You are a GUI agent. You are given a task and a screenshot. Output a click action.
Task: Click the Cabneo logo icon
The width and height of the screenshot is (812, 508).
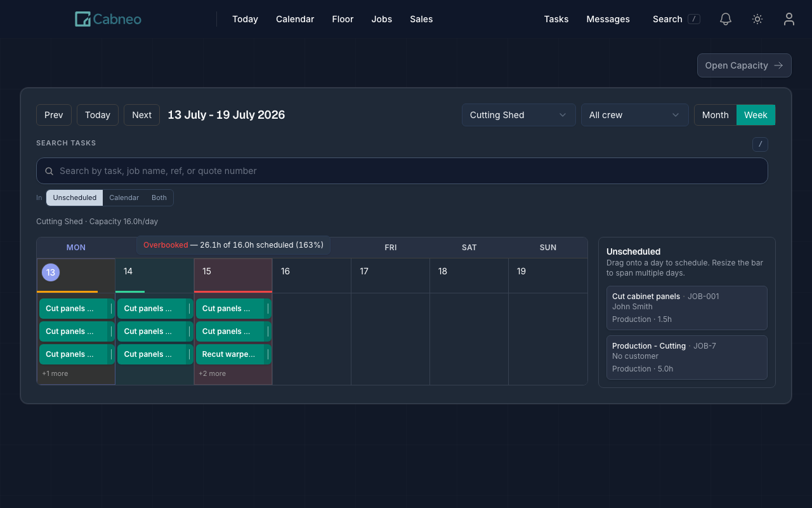[x=83, y=19]
